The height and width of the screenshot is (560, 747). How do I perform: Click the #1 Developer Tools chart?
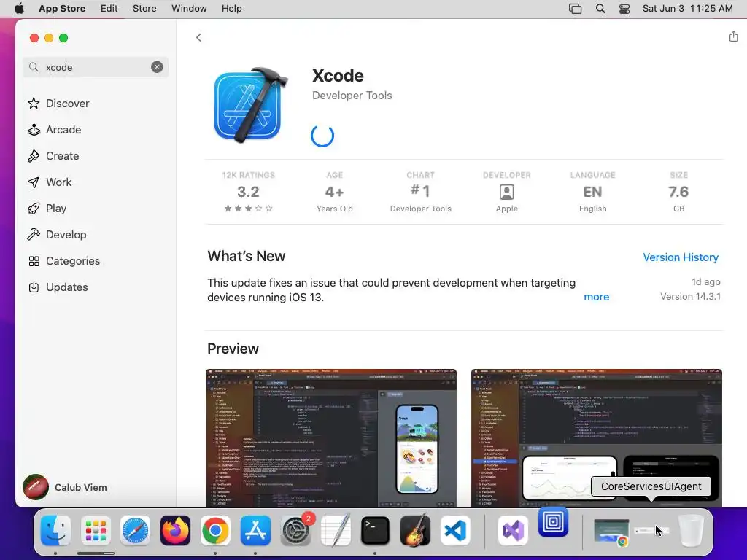point(420,192)
